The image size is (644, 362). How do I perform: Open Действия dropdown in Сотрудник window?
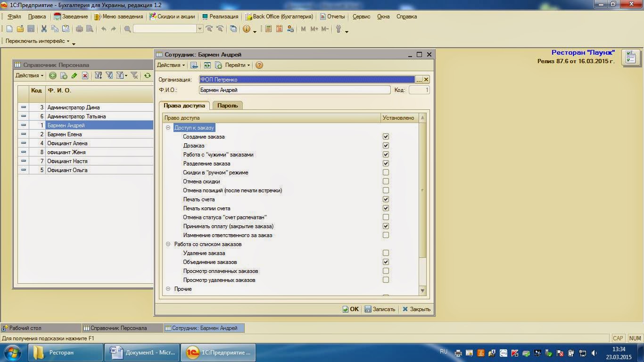[x=171, y=65]
